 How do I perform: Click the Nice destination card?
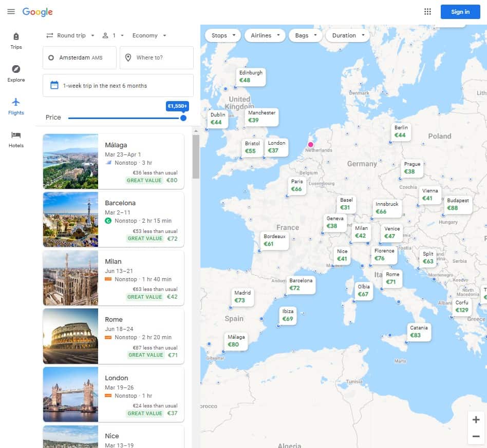(x=114, y=437)
